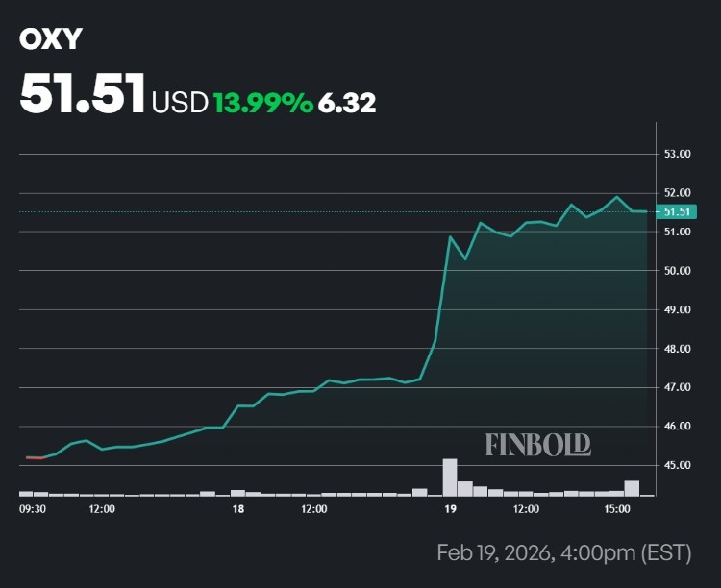Select the 15:00 time axis marker
721x588 pixels.
coord(616,508)
